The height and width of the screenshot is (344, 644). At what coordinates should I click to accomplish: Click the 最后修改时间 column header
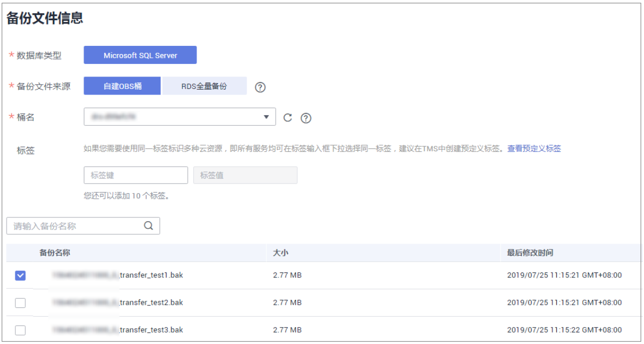tap(530, 253)
